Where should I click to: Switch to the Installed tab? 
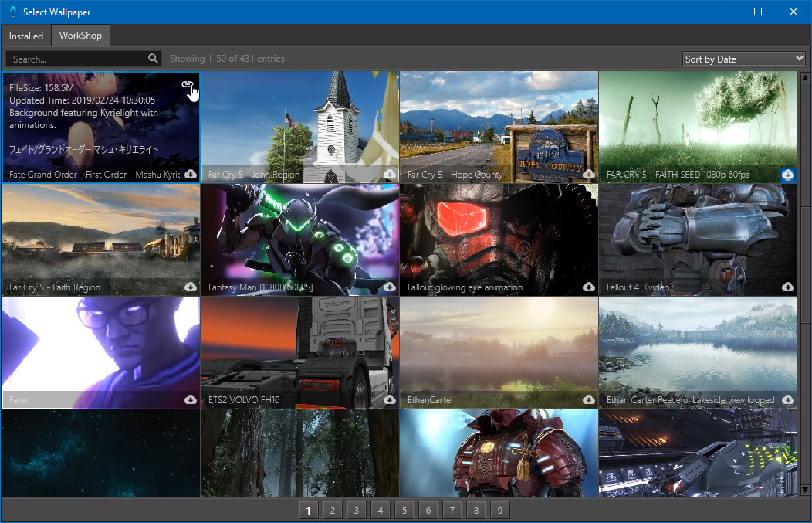coord(26,36)
